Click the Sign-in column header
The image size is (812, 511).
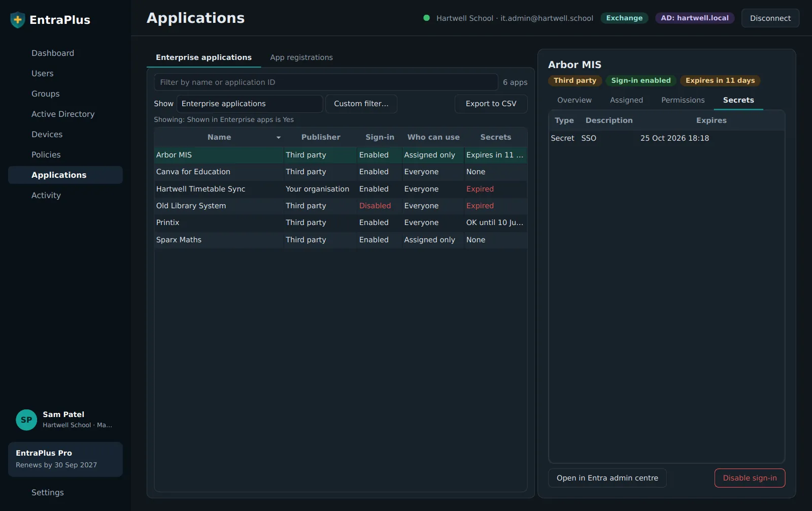[x=380, y=137]
